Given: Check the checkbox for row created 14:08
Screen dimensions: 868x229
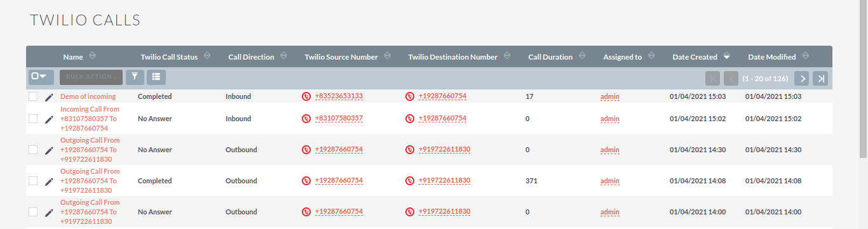Looking at the screenshot, I should point(33,181).
